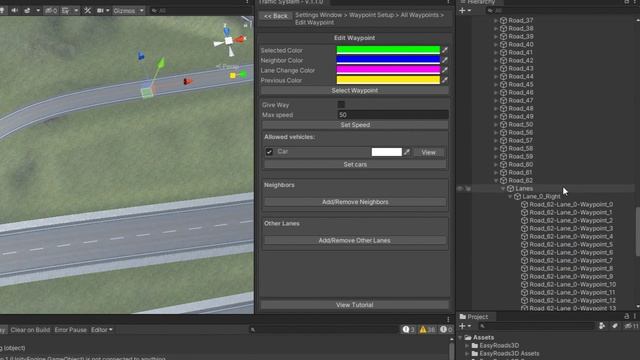Click blue Z axis move handle
This screenshot has height=360, width=640.
141,56
